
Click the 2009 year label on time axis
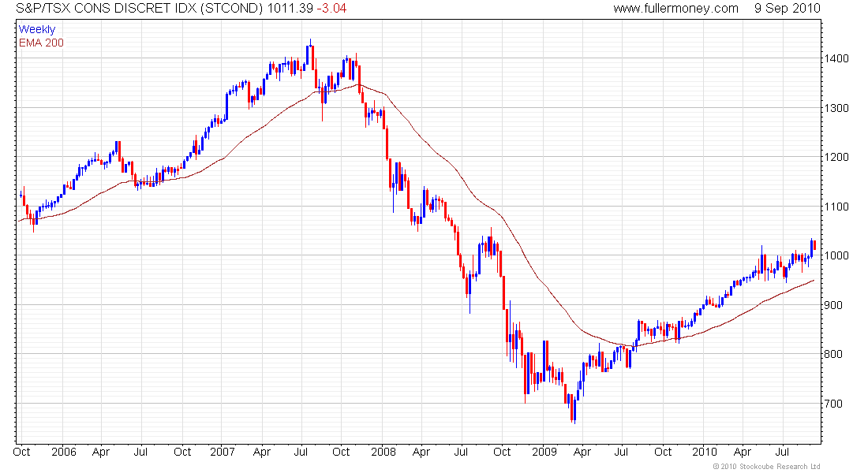(x=544, y=452)
